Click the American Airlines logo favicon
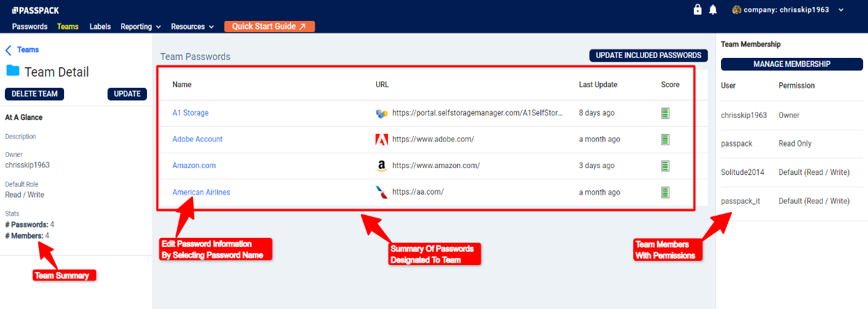868x309 pixels. click(x=381, y=192)
